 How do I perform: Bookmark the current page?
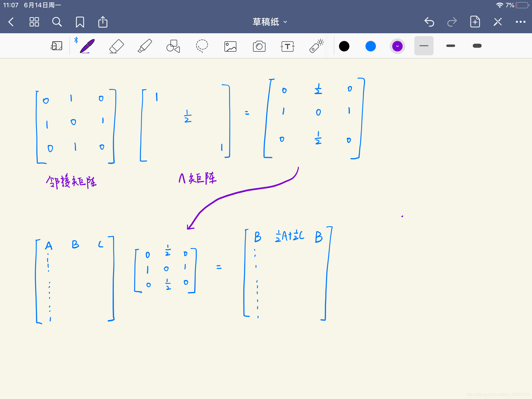pos(80,22)
